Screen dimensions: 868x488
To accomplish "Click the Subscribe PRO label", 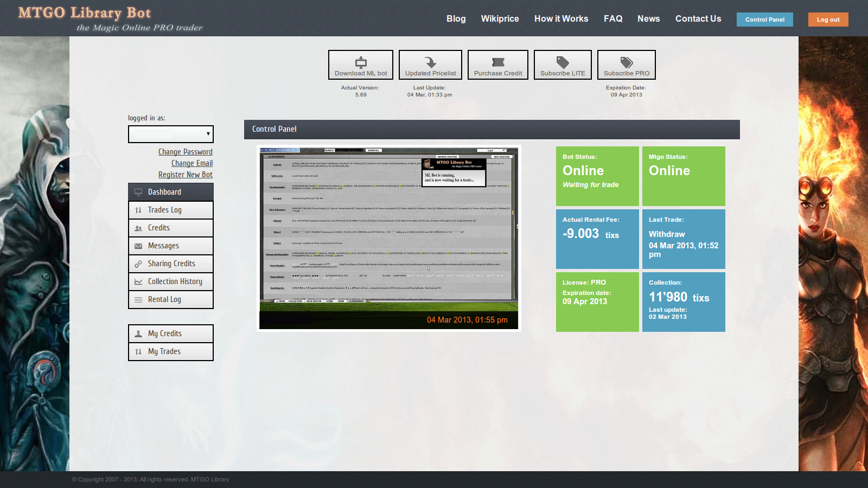I will click(627, 73).
